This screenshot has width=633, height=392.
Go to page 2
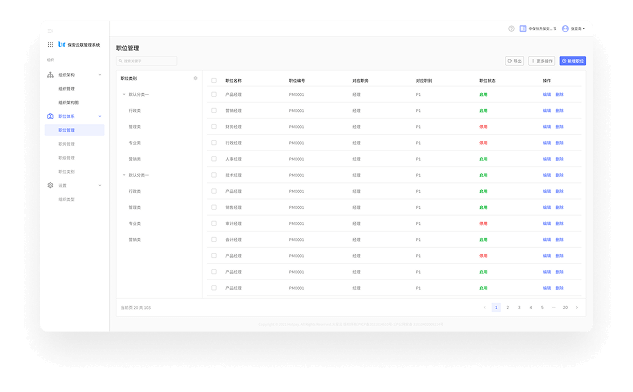508,308
